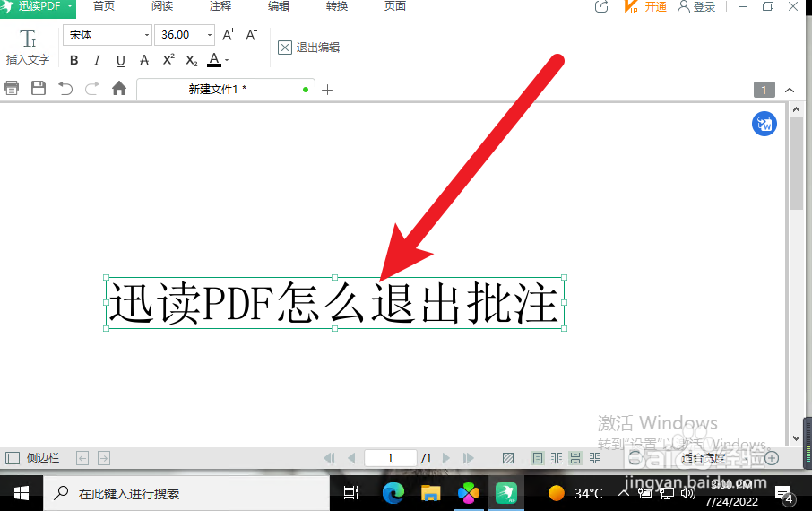Viewport: 812px width, 511px height.
Task: Click the text box 迅读PDF怎么退出批注
Action: coord(335,303)
